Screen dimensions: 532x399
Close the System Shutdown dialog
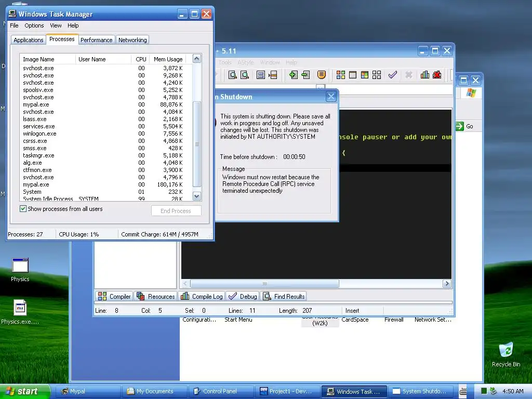[331, 97]
